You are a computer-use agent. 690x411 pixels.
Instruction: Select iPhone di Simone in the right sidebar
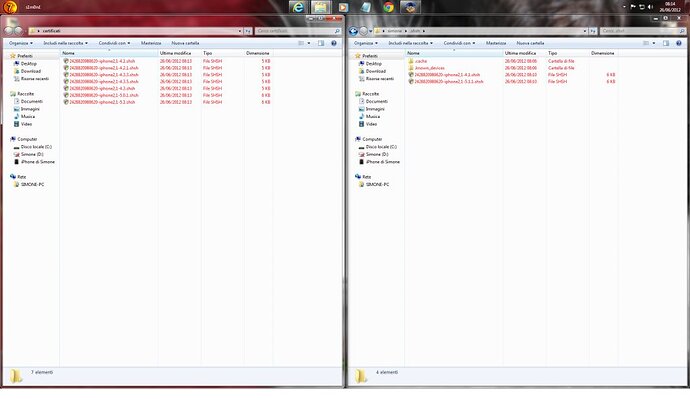(x=384, y=161)
